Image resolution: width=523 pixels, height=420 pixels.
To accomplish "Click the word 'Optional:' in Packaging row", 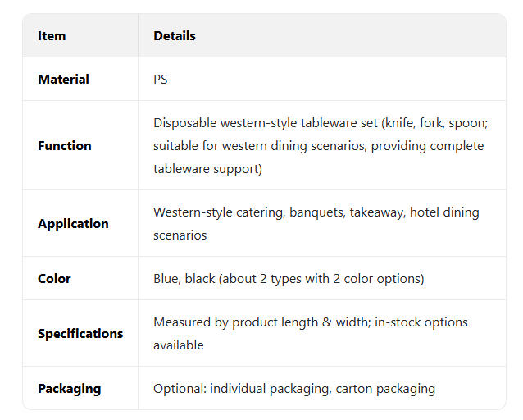I will (x=180, y=389).
